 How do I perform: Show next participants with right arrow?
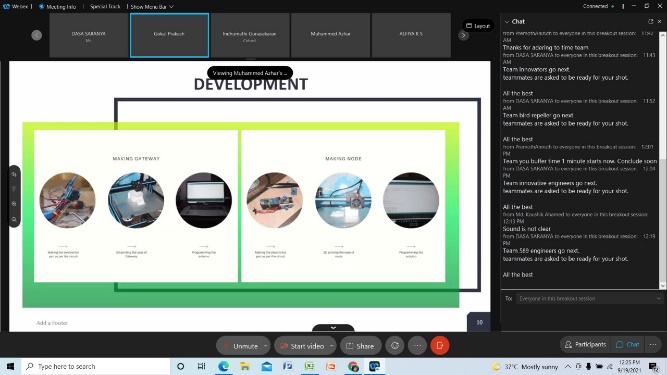(463, 36)
